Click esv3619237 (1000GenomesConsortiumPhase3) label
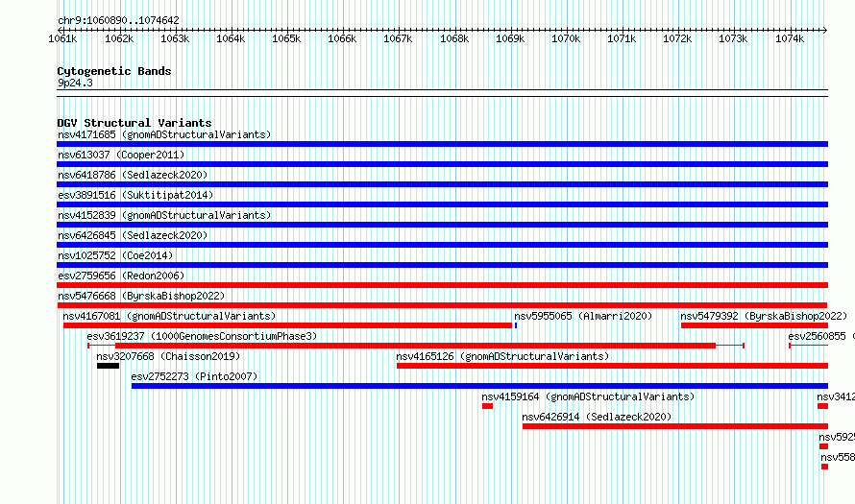Image resolution: width=855 pixels, height=504 pixels. point(202,336)
